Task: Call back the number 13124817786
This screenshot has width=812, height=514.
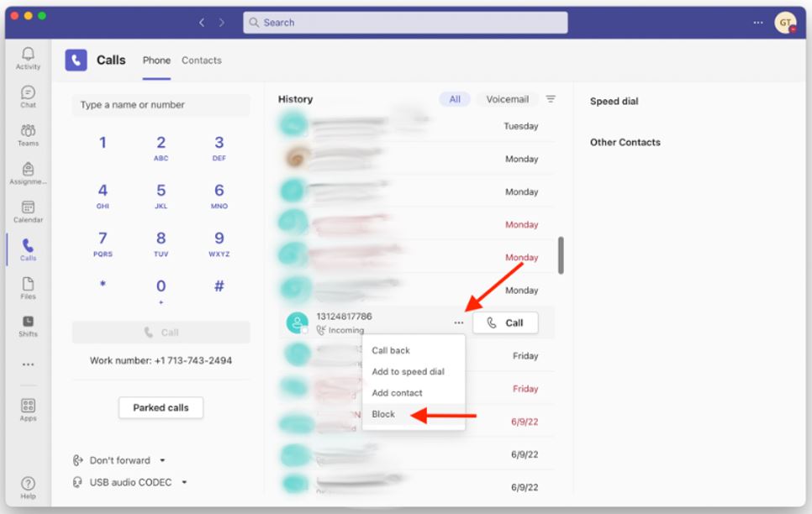Action: click(x=392, y=350)
